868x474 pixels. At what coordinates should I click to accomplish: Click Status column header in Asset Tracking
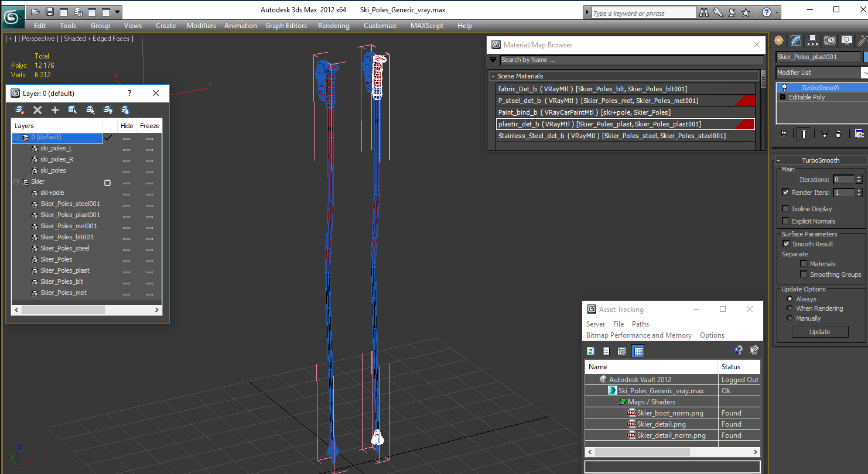(739, 367)
